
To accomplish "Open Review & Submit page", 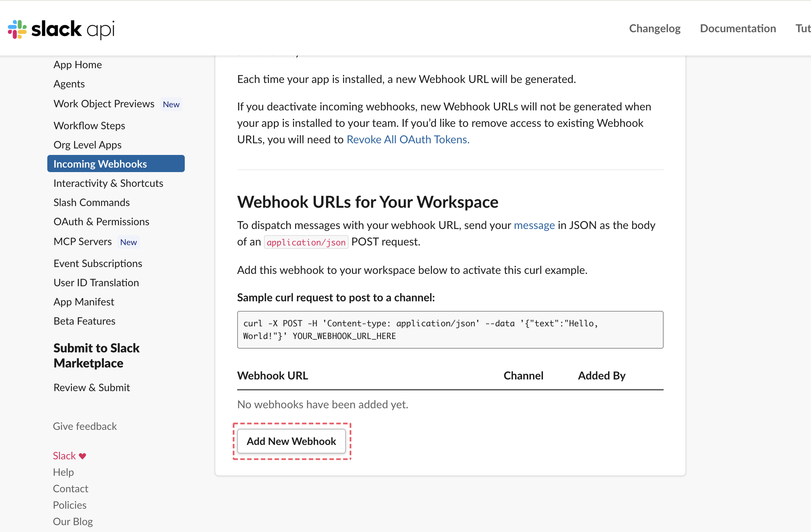I will 92,387.
